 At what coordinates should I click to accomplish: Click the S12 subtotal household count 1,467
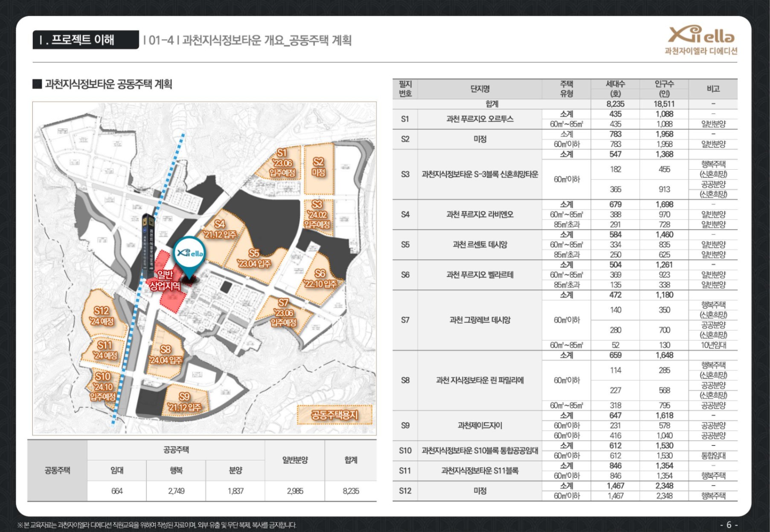[615, 486]
